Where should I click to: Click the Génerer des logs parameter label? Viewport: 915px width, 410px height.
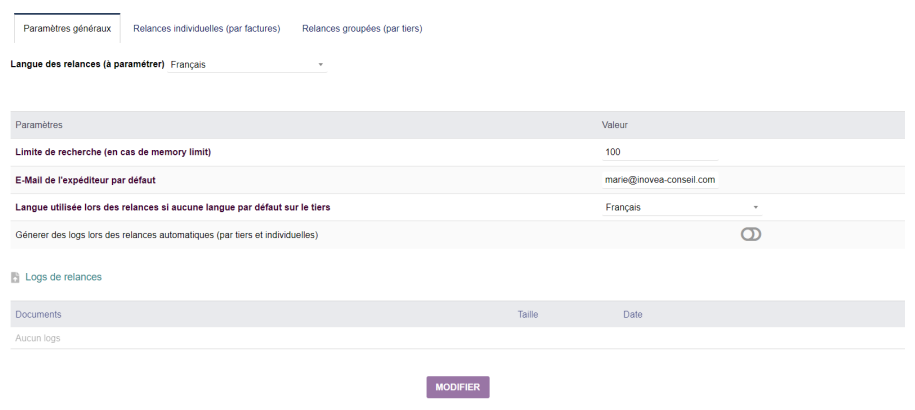tap(166, 235)
